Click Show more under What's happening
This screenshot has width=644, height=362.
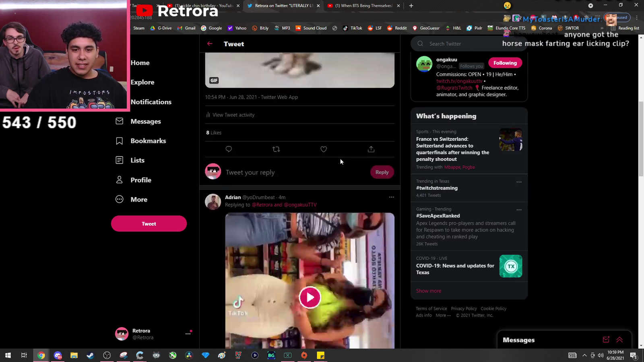429,291
